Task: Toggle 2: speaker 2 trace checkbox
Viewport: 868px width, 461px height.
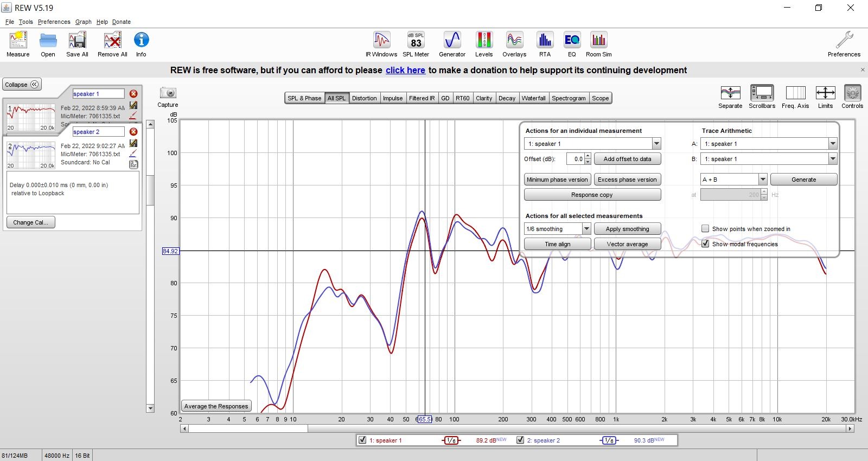Action: (520, 440)
